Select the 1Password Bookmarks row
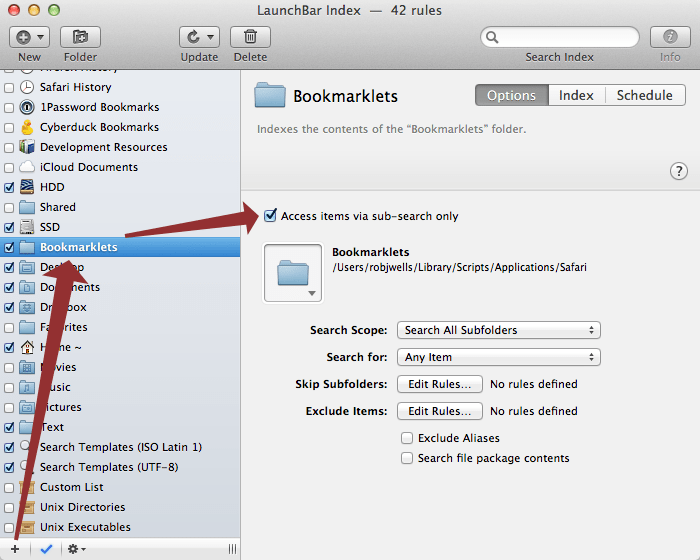Screen dimensions: 700x560 pyautogui.click(x=120, y=107)
